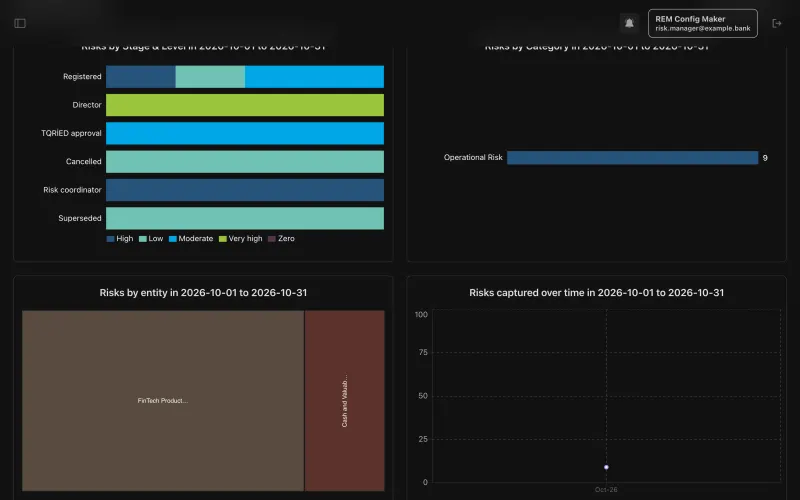Toggle the Moderate legend entry
This screenshot has height=500, width=800.
click(x=191, y=239)
